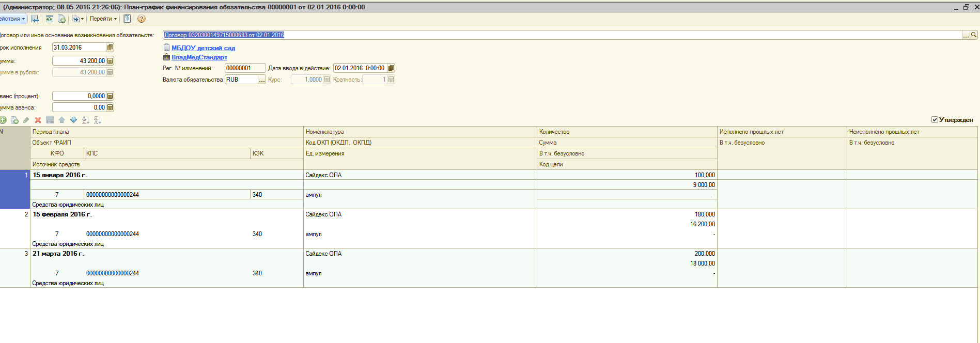
Task: Open the Действия dropdown menu
Action: tap(12, 19)
